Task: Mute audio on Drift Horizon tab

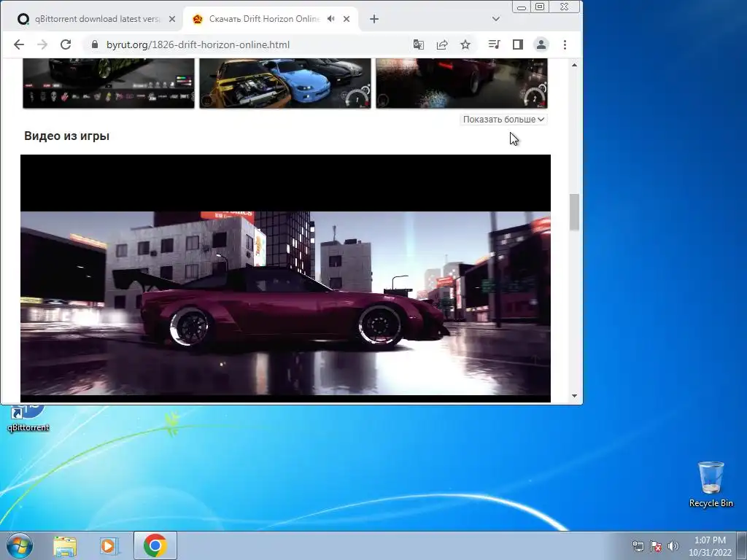Action: tap(331, 19)
